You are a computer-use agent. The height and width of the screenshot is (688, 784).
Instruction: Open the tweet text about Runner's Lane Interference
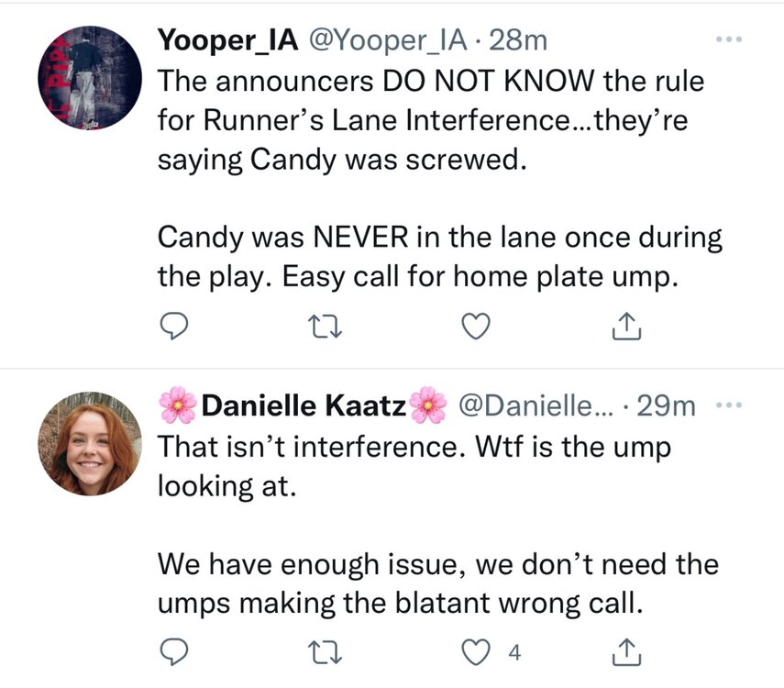pos(431,119)
